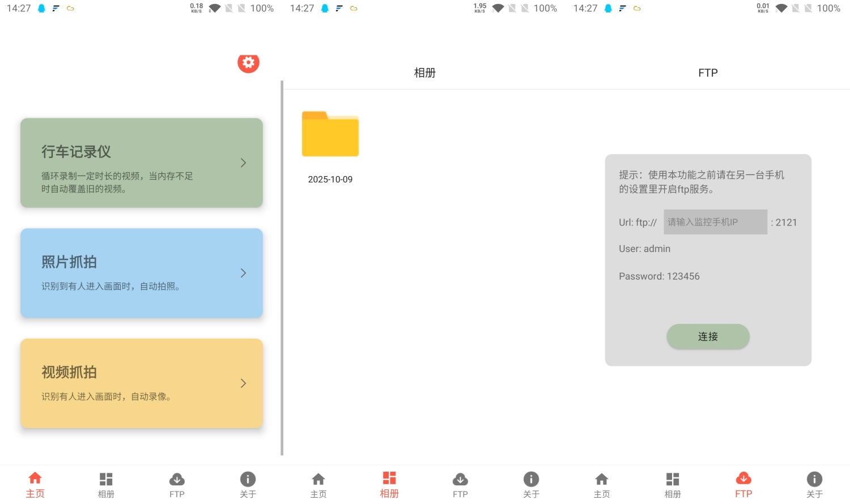Viewport: 850px width, 504px height.
Task: Open 关于 info icon on the home screen
Action: coord(248,479)
